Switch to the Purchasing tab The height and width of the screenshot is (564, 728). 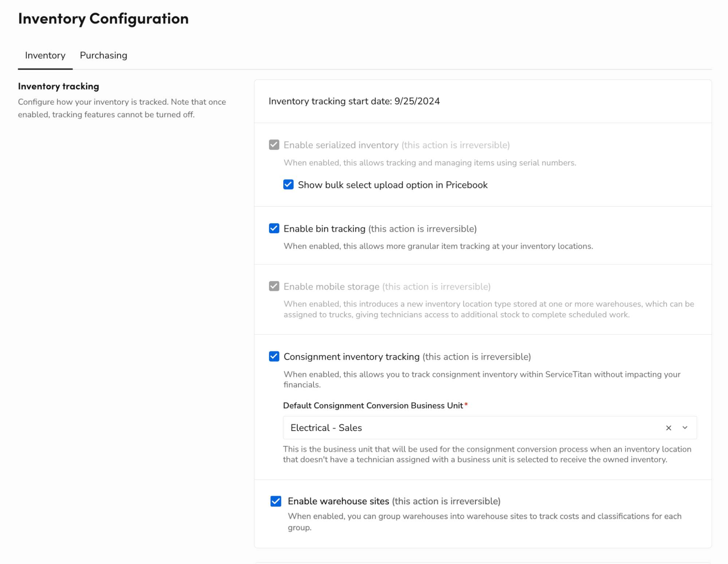(103, 55)
